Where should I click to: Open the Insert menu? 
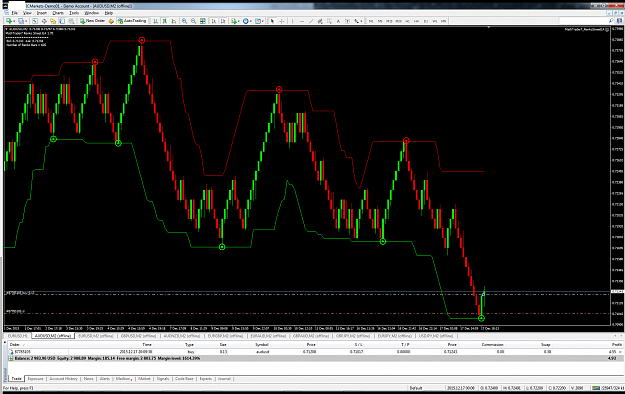pyautogui.click(x=41, y=13)
